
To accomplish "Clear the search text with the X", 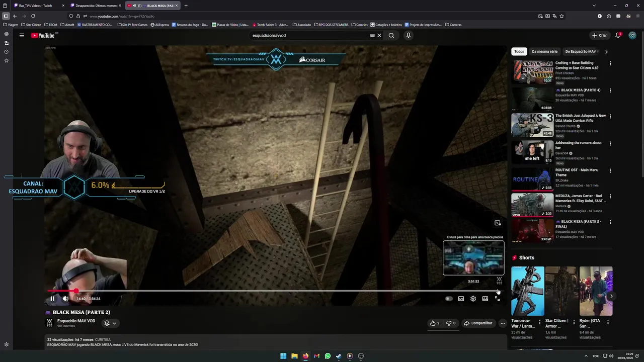I will point(379,36).
